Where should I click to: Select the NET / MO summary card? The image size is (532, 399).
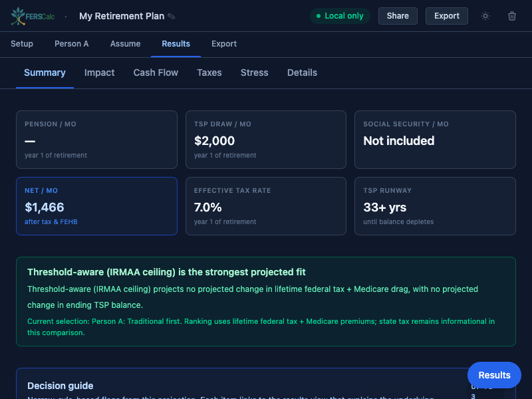coord(96,206)
